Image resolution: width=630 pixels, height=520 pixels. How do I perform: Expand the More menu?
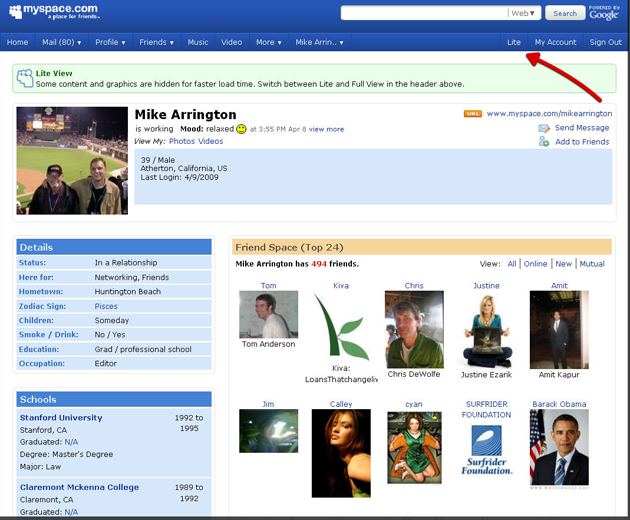click(x=269, y=42)
